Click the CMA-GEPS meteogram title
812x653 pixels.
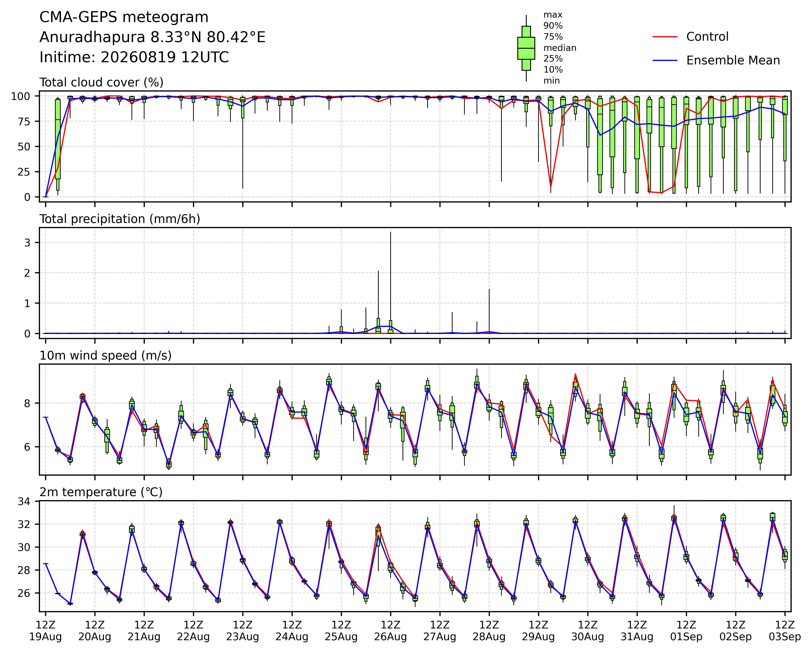point(124,17)
